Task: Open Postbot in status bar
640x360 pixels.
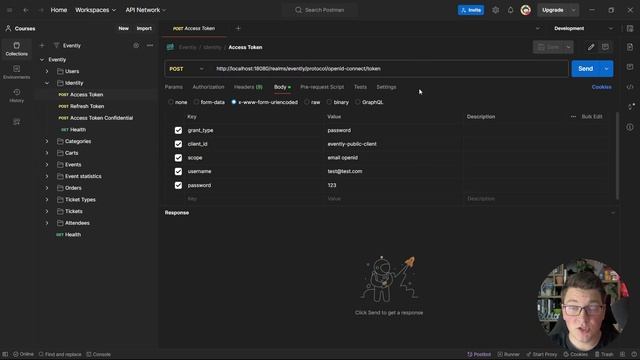Action: (479, 354)
